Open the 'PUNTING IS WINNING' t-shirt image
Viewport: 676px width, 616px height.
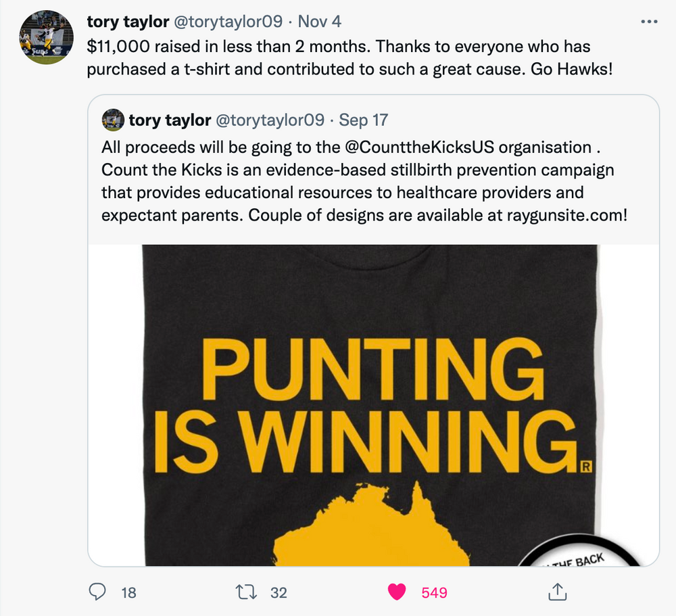(373, 404)
